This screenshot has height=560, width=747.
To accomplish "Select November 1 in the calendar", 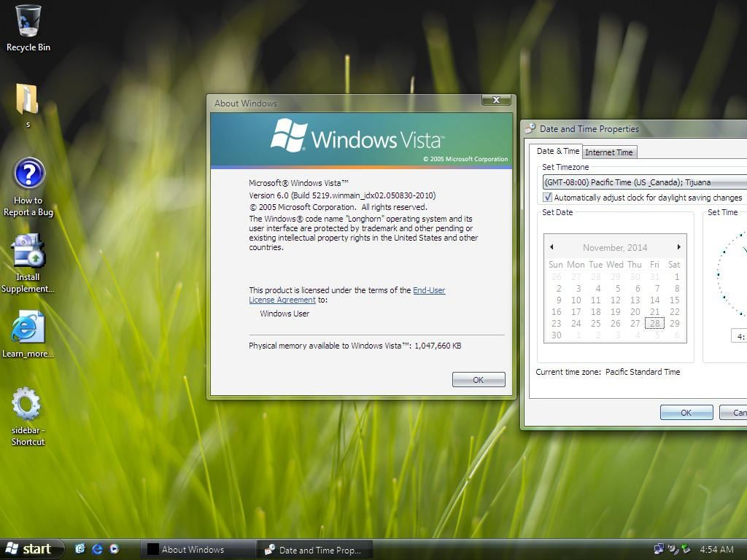I will tap(676, 276).
